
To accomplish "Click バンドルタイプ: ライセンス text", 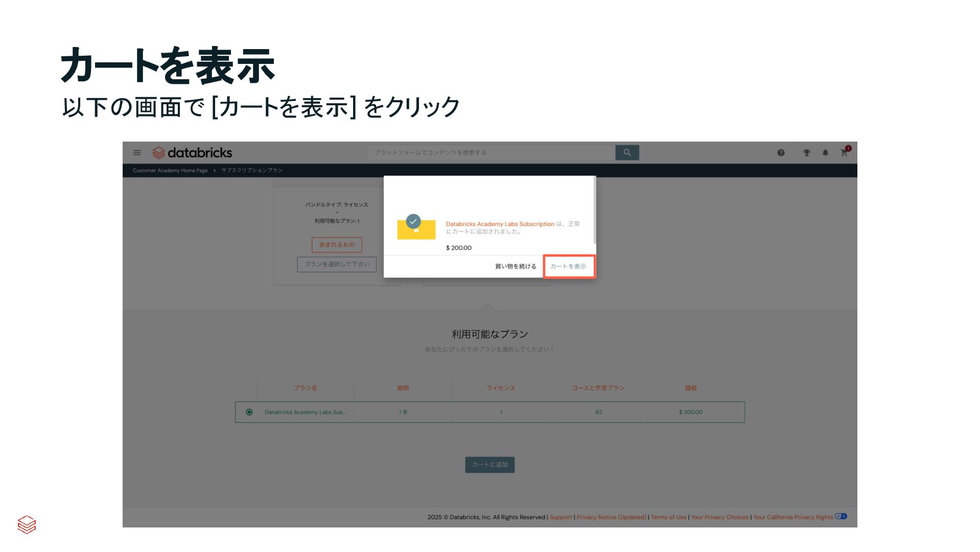I will pyautogui.click(x=337, y=204).
